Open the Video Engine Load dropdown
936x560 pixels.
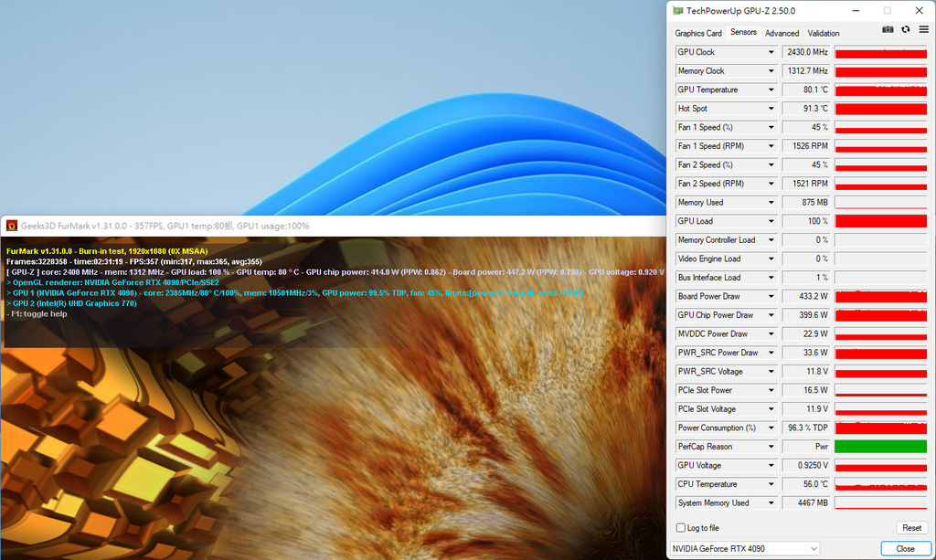point(771,259)
